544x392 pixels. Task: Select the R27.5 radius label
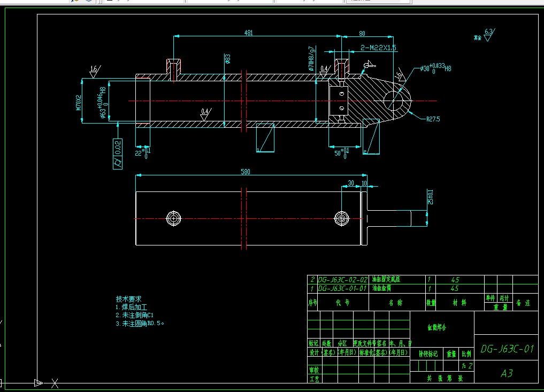click(433, 119)
